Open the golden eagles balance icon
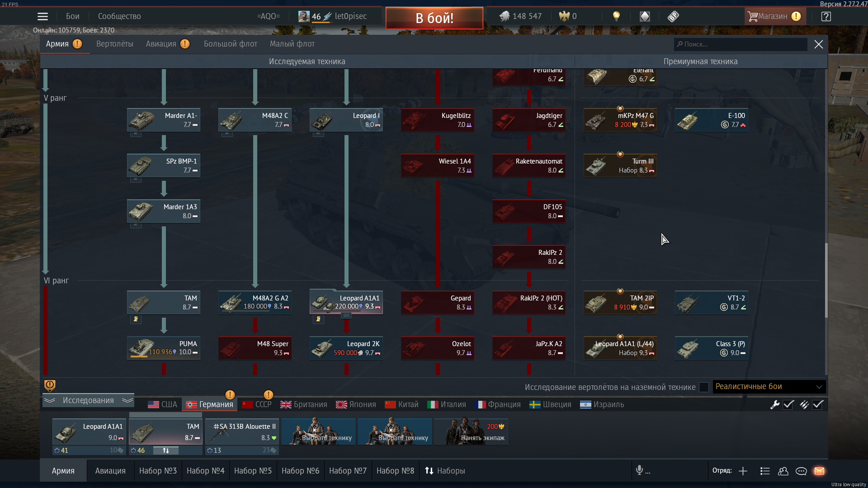The height and width of the screenshot is (488, 868). click(564, 16)
